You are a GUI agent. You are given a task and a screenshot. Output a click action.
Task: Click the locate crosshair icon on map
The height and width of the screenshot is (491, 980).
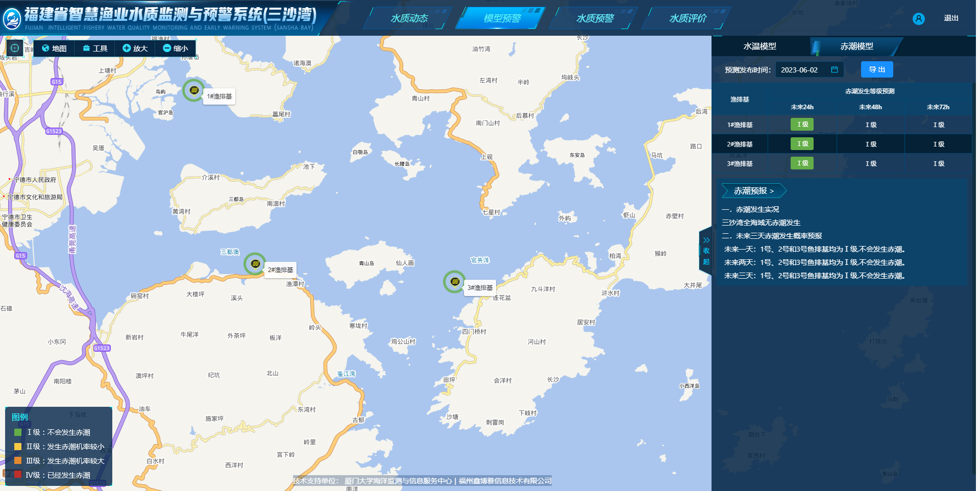coord(15,48)
